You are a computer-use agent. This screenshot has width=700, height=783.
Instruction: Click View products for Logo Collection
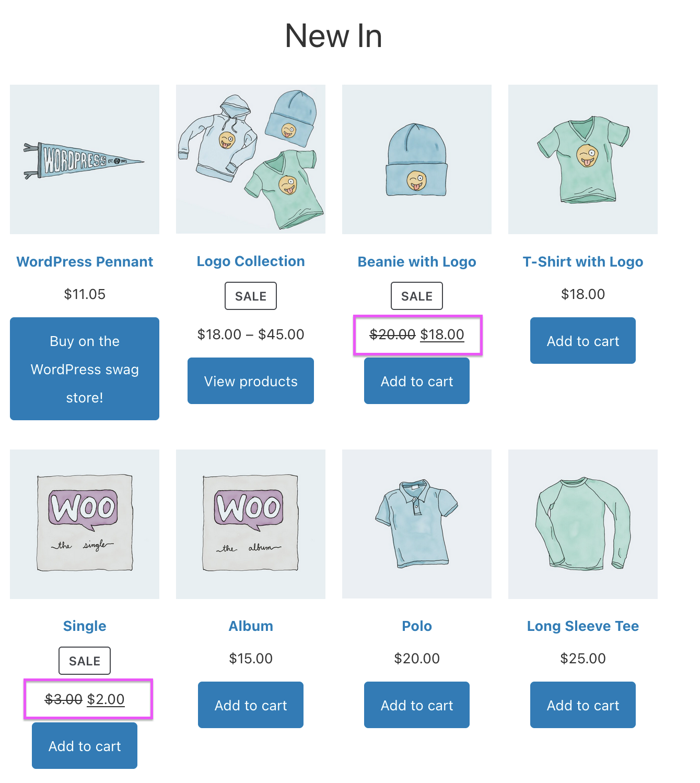pyautogui.click(x=250, y=381)
